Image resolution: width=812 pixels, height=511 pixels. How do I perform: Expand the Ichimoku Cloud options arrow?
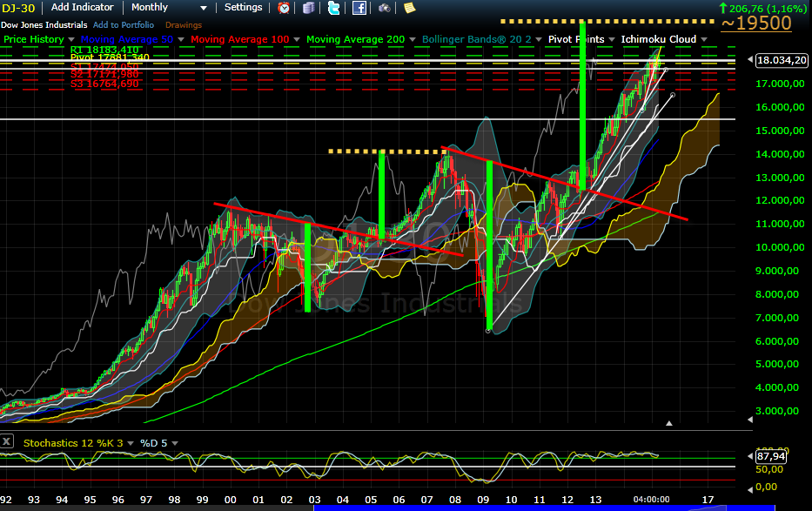(x=704, y=39)
